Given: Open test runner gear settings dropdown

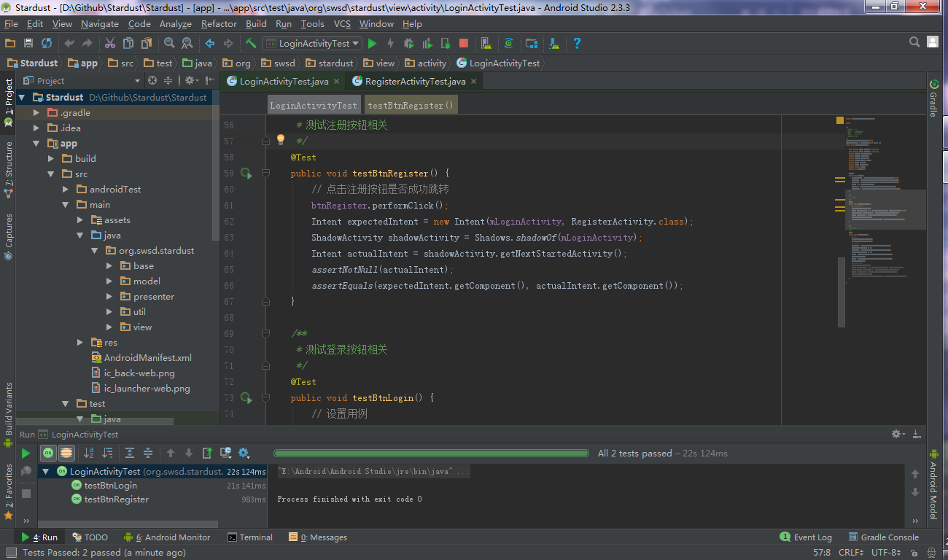Looking at the screenshot, I should click(x=244, y=453).
